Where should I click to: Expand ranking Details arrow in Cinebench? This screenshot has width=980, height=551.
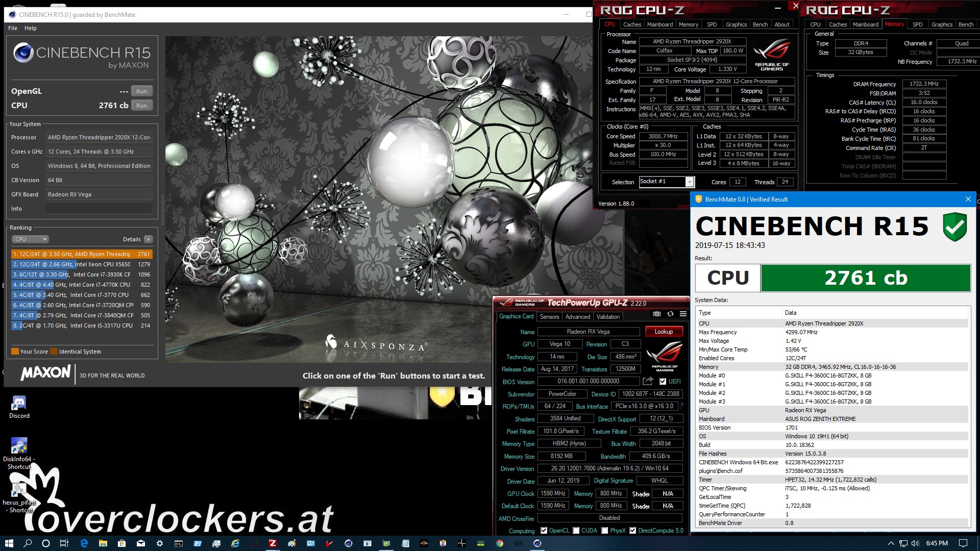[148, 239]
